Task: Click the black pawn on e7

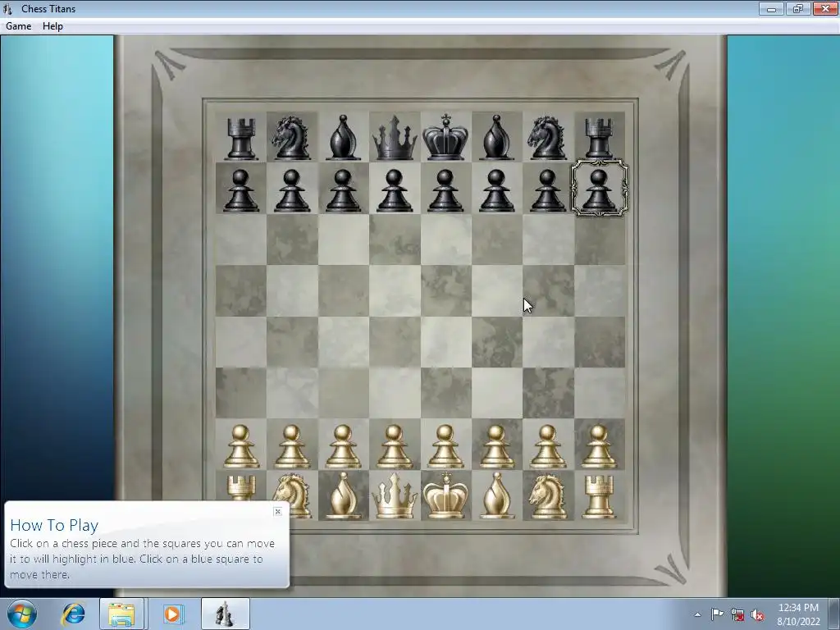Action: [x=445, y=190]
